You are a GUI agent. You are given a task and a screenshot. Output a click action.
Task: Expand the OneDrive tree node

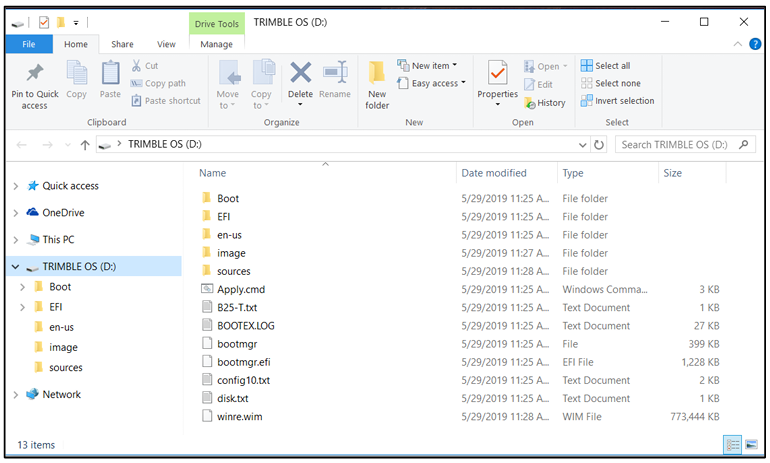click(16, 213)
